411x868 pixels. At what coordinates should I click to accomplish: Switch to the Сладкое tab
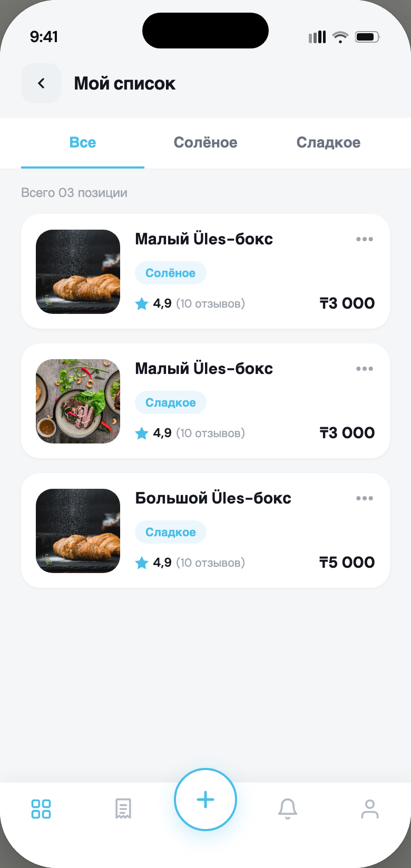[328, 143]
